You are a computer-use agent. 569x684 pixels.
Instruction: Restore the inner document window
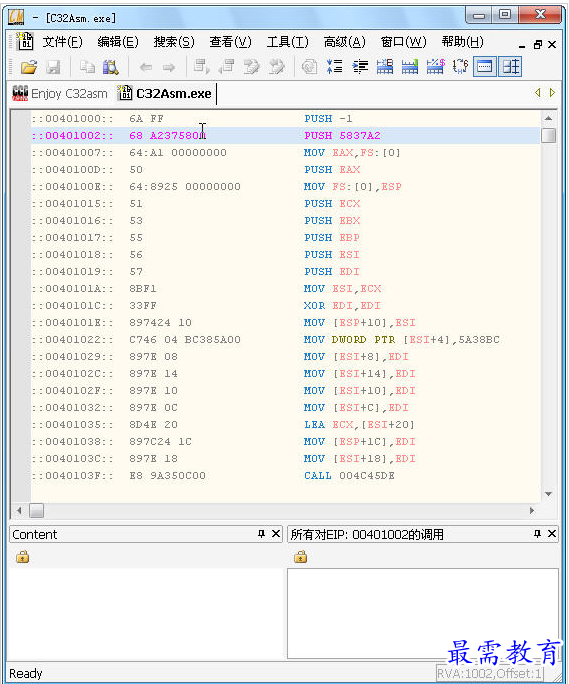(x=538, y=44)
